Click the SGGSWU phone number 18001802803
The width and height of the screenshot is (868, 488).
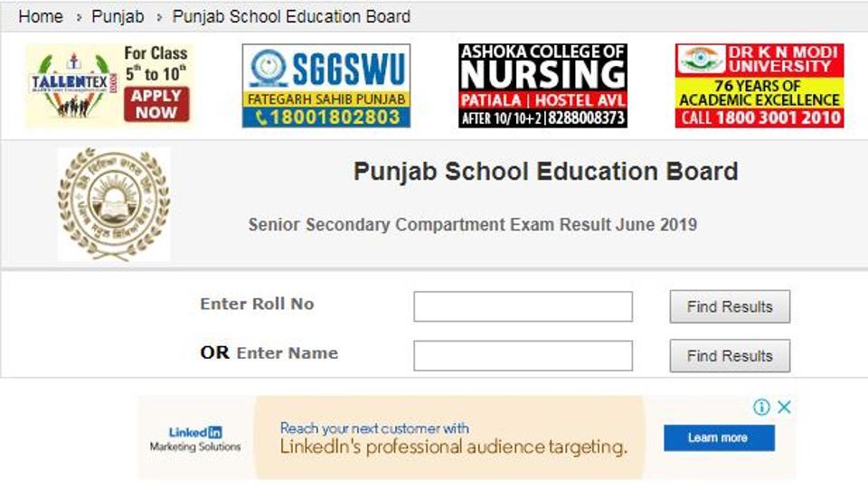tap(326, 117)
